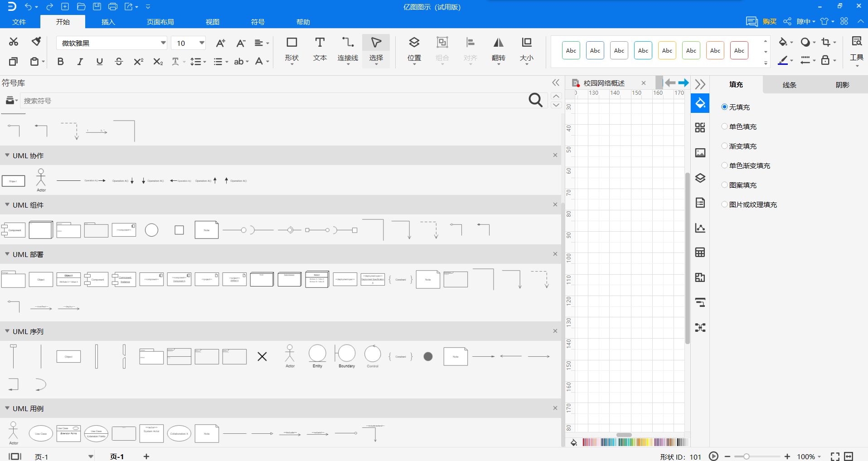Viewport: 868px width, 461px height.
Task: Click the Format Painter brush icon
Action: click(36, 41)
